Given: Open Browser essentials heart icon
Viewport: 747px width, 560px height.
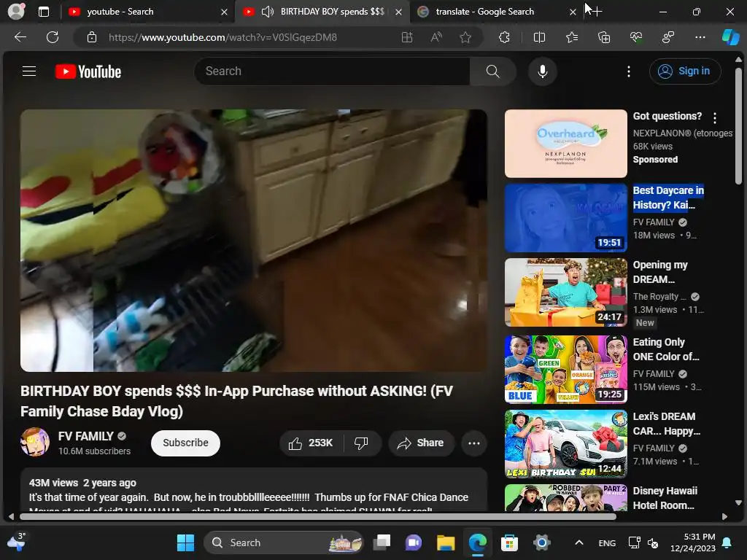Looking at the screenshot, I should tap(636, 37).
